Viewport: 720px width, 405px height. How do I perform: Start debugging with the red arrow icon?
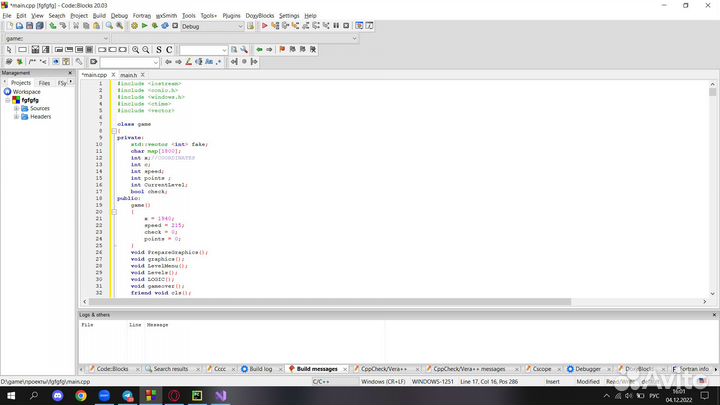pos(264,26)
